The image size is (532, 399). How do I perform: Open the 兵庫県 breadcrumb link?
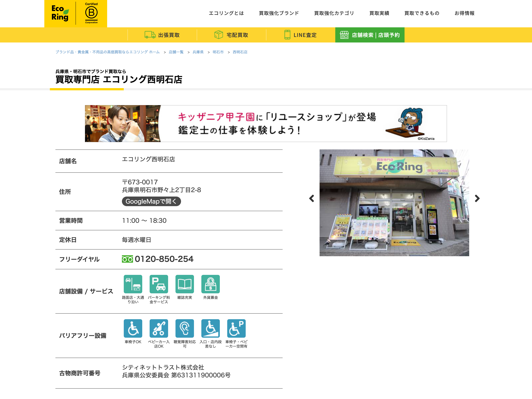tap(198, 52)
